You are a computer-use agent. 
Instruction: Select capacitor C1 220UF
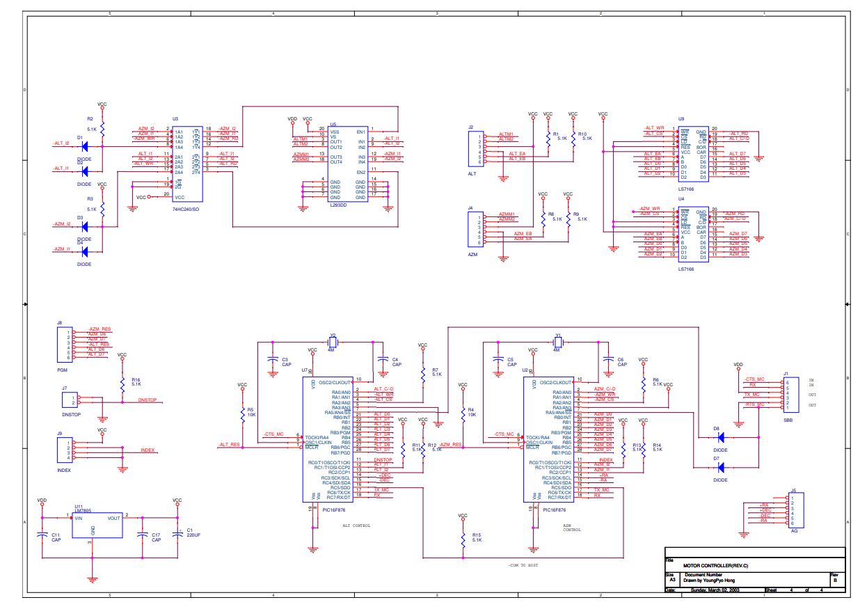point(177,532)
